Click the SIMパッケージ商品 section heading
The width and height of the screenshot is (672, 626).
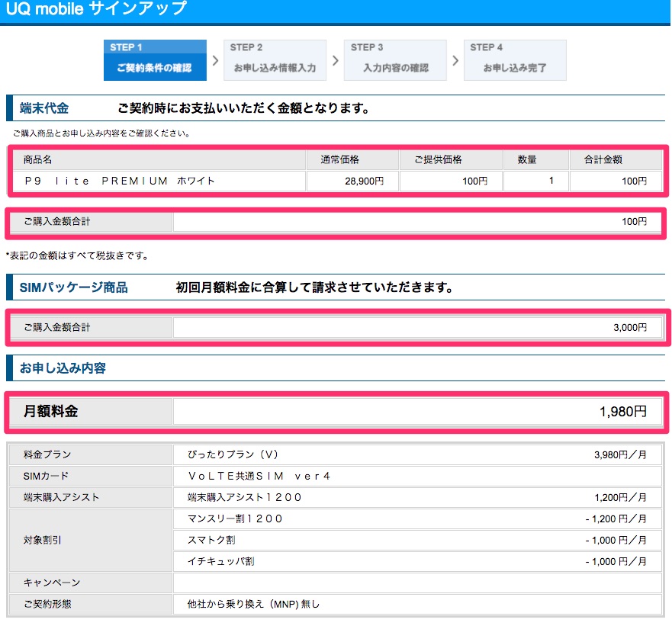click(74, 287)
